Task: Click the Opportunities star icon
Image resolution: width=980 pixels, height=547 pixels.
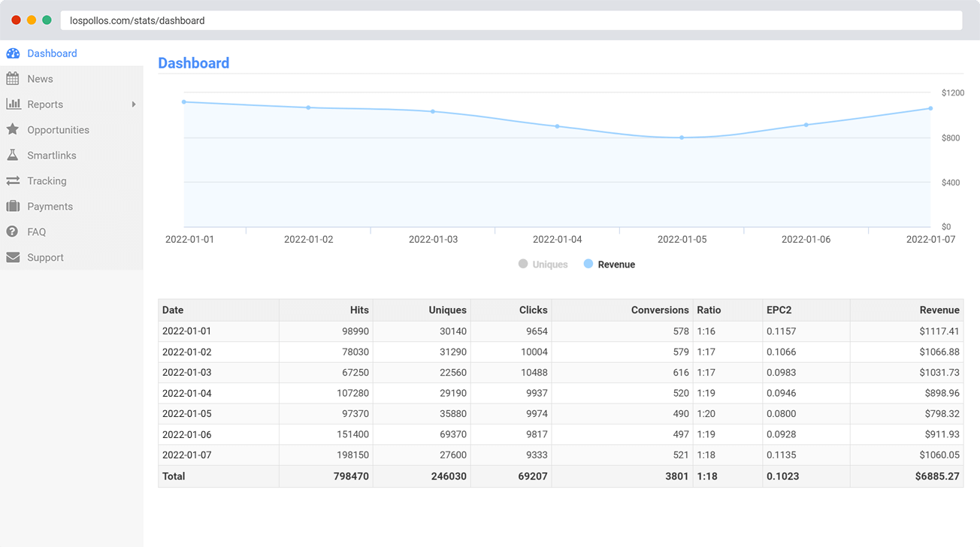Action: pyautogui.click(x=14, y=129)
